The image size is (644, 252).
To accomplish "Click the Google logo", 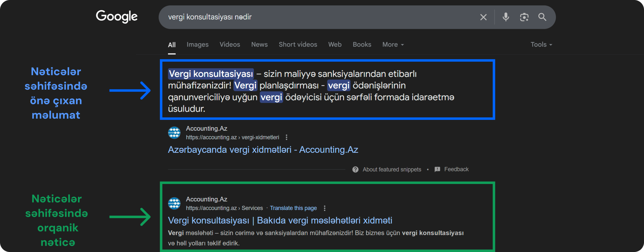I will 117,17.
